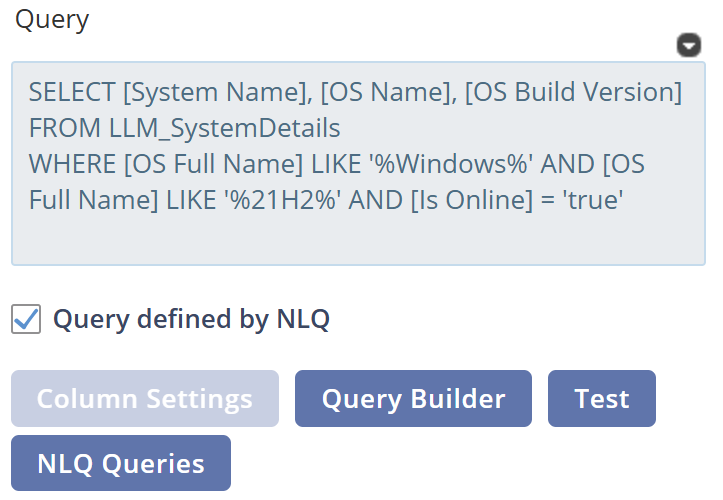The image size is (723, 500).
Task: Open the NLQ Queries list
Action: point(121,463)
